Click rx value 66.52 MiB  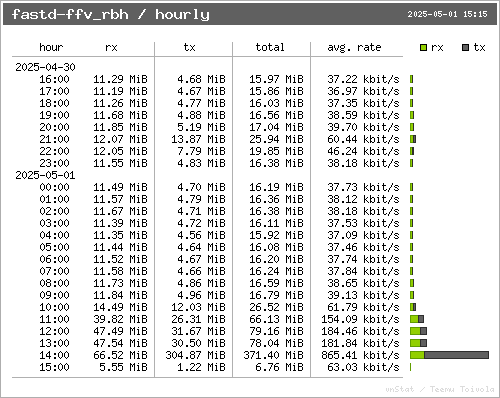pyautogui.click(x=120, y=355)
